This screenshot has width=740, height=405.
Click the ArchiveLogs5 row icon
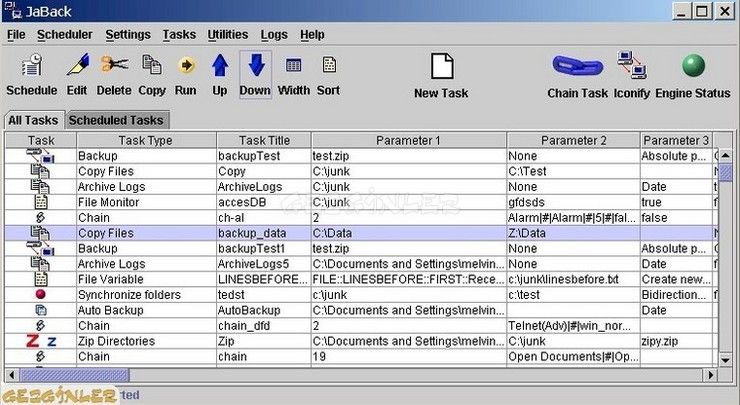point(40,264)
